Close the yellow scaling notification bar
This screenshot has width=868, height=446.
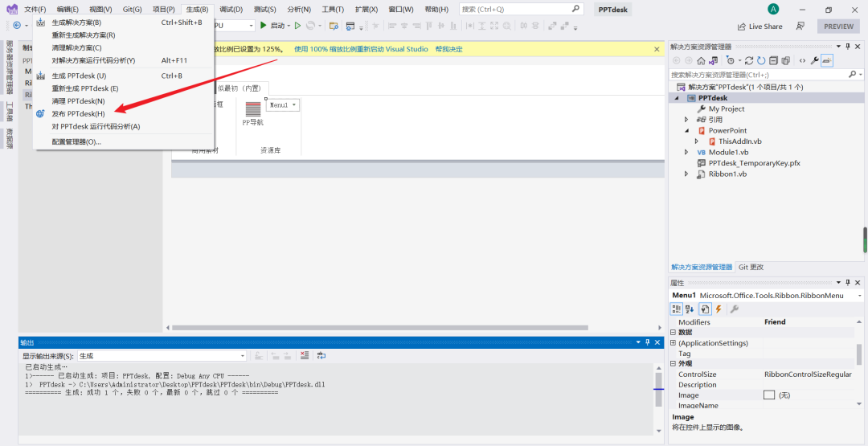point(657,49)
